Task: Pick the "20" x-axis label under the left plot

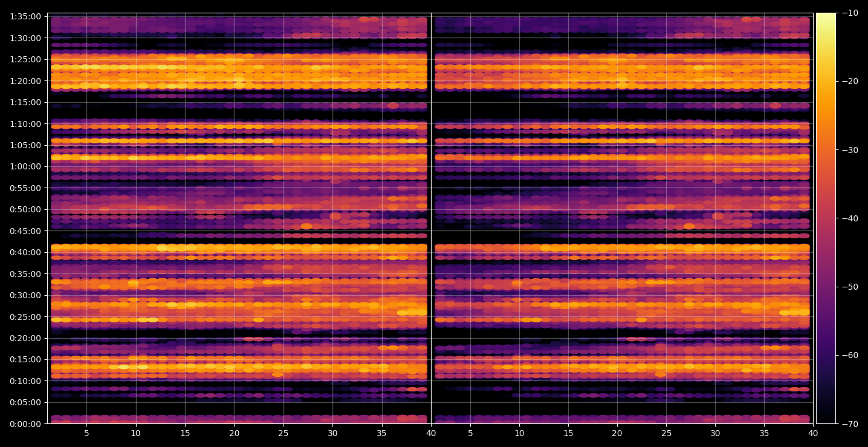Action: click(234, 434)
